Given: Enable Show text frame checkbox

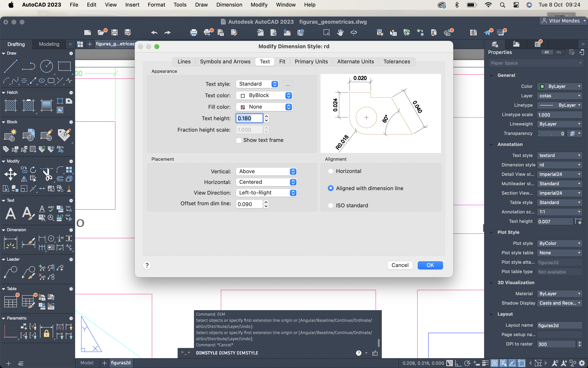Looking at the screenshot, I should pos(239,140).
